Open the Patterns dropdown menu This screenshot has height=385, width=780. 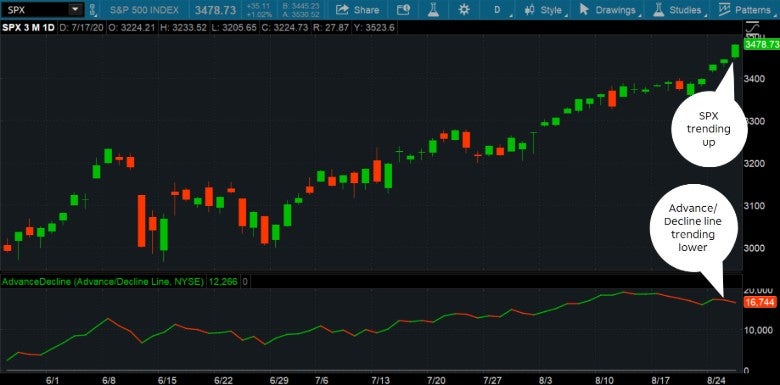(747, 9)
